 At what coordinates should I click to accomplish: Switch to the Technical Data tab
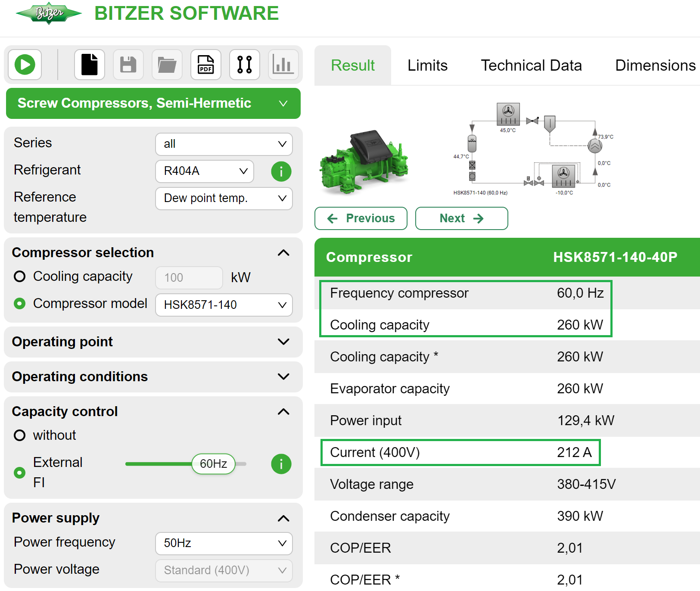(x=531, y=65)
